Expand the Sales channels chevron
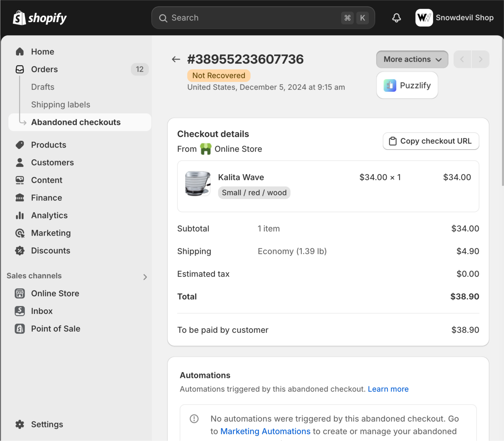The height and width of the screenshot is (441, 504). [x=145, y=277]
